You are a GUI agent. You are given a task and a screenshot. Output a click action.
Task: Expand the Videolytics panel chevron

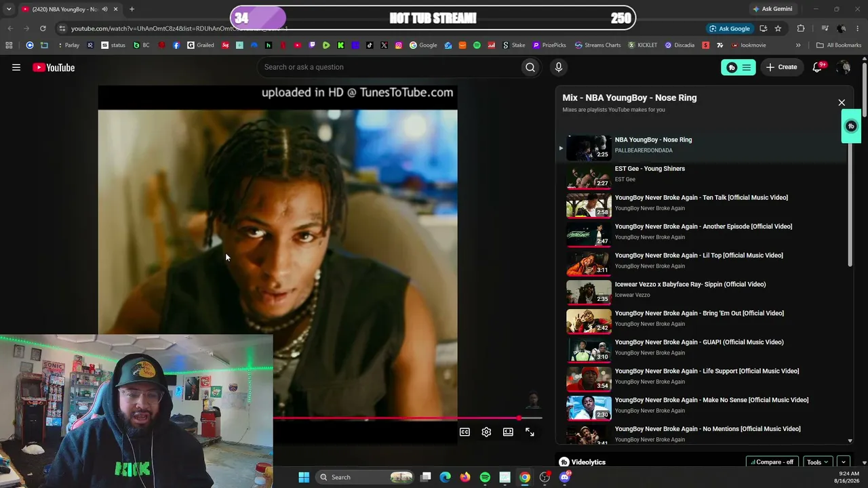pos(844,462)
